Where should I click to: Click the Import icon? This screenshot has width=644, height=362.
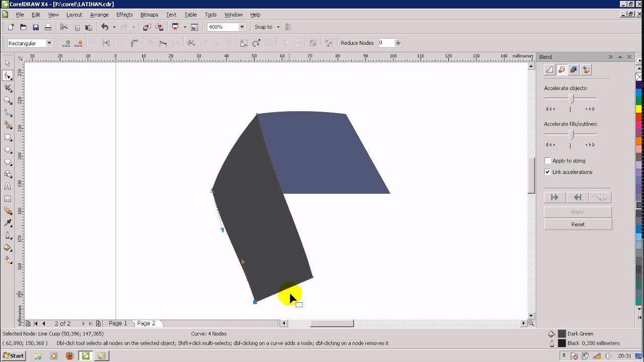[147, 27]
